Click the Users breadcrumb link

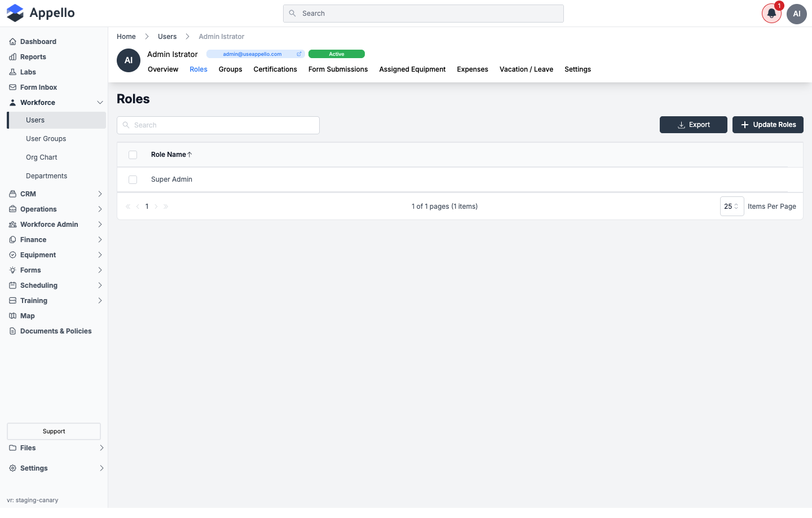pyautogui.click(x=167, y=37)
